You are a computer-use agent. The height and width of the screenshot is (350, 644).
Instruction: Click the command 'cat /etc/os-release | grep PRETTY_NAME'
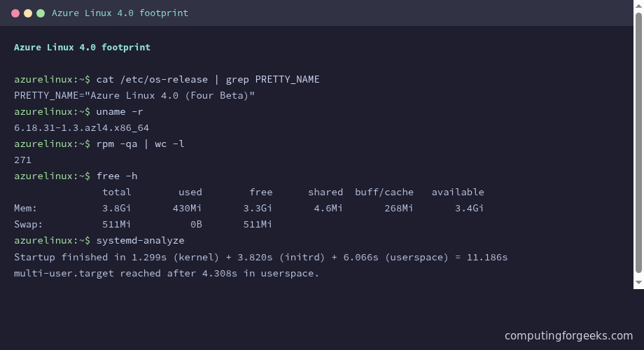coord(208,79)
